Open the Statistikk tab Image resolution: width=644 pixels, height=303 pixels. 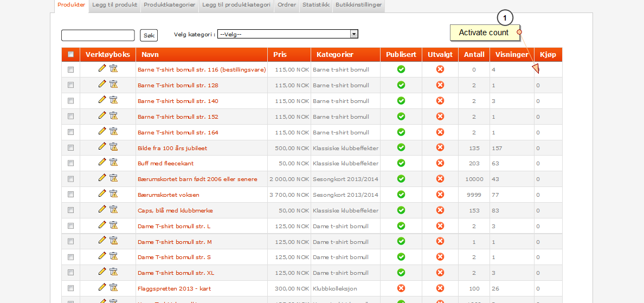[316, 5]
